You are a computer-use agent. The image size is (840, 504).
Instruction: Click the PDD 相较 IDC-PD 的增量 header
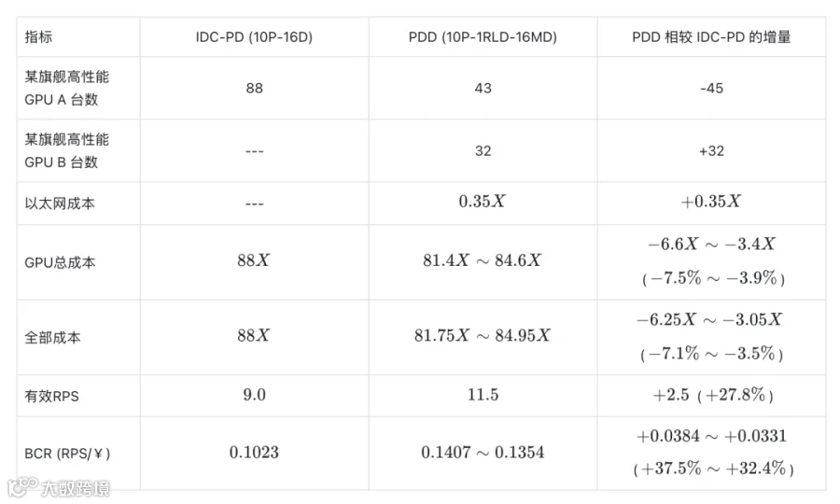click(x=711, y=37)
